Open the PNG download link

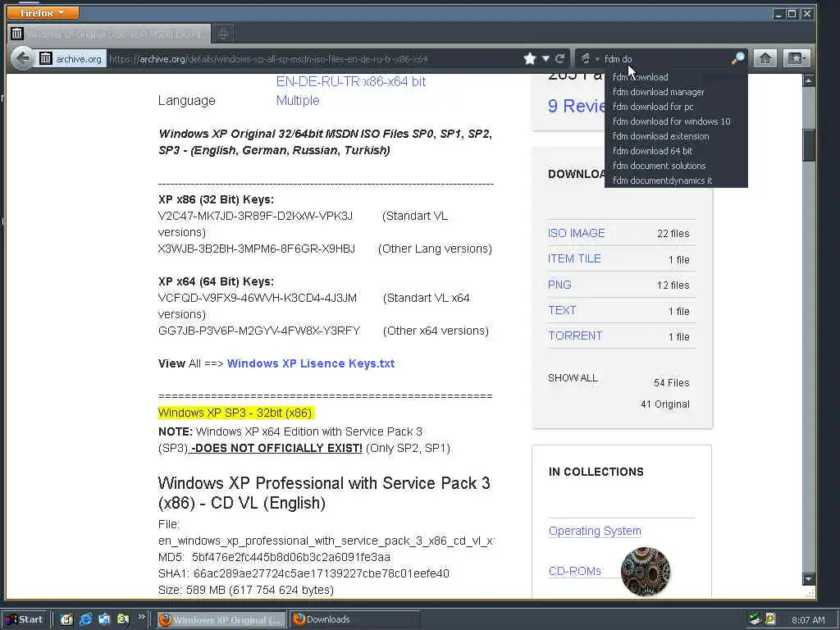coord(559,285)
